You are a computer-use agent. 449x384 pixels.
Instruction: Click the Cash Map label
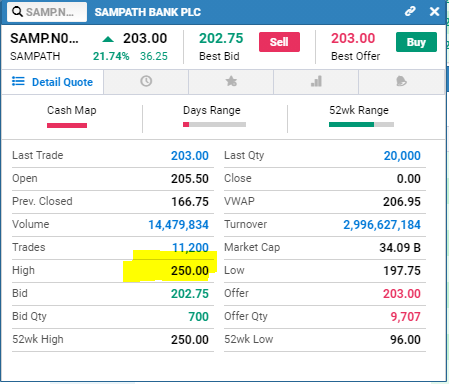coord(72,110)
